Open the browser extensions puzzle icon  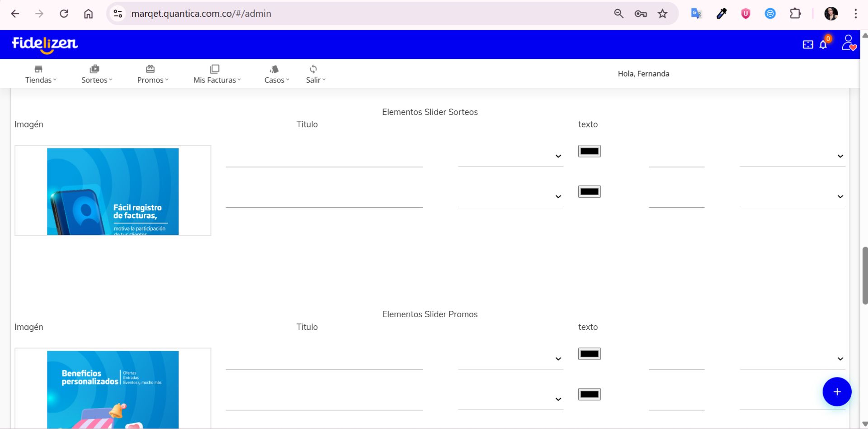click(x=795, y=14)
